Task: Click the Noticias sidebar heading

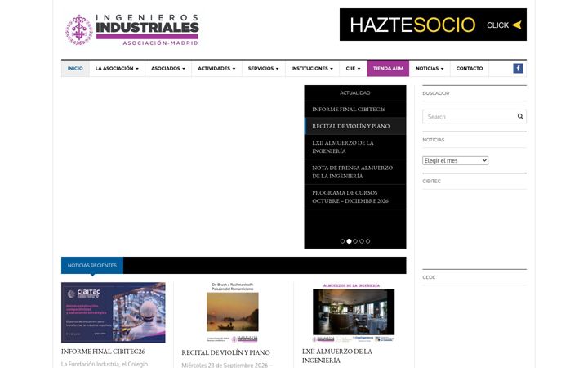Action: click(x=434, y=140)
